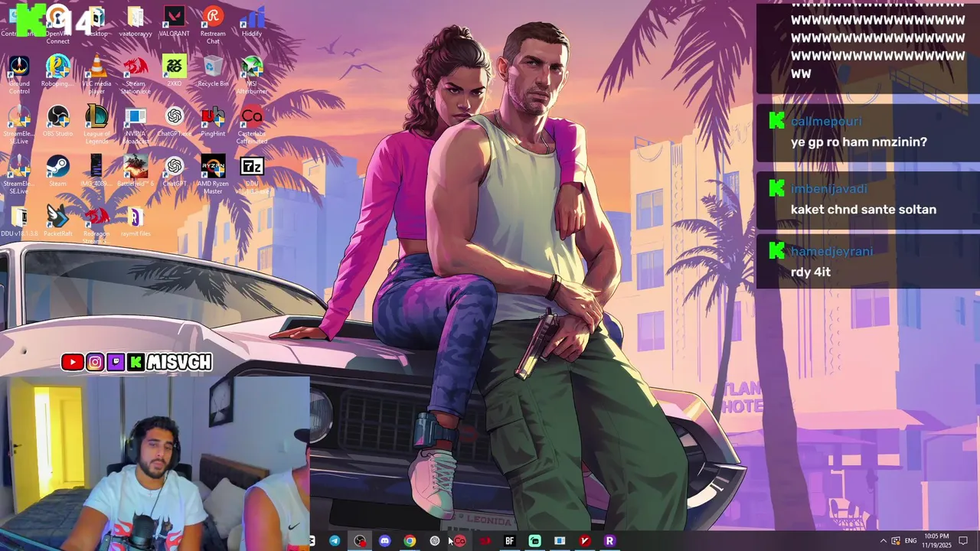Open Discord from the taskbar
980x551 pixels.
pyautogui.click(x=384, y=541)
